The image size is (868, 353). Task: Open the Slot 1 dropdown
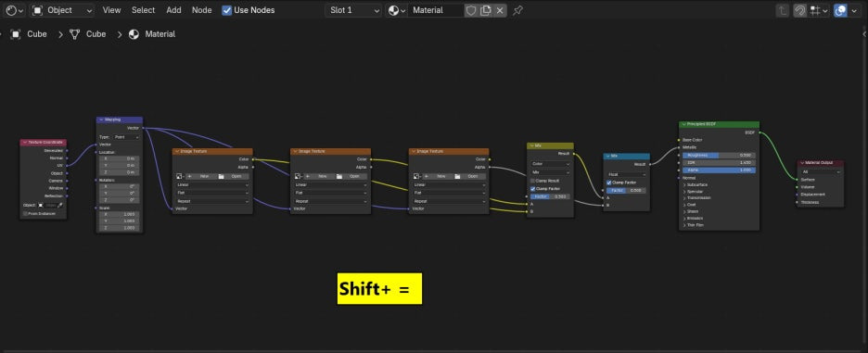[353, 10]
